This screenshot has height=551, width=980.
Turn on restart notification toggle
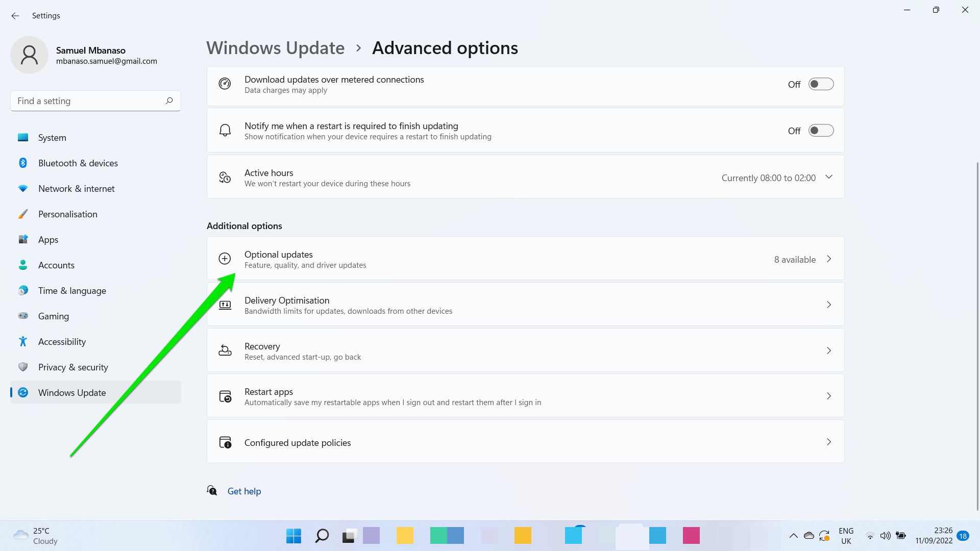(x=821, y=130)
